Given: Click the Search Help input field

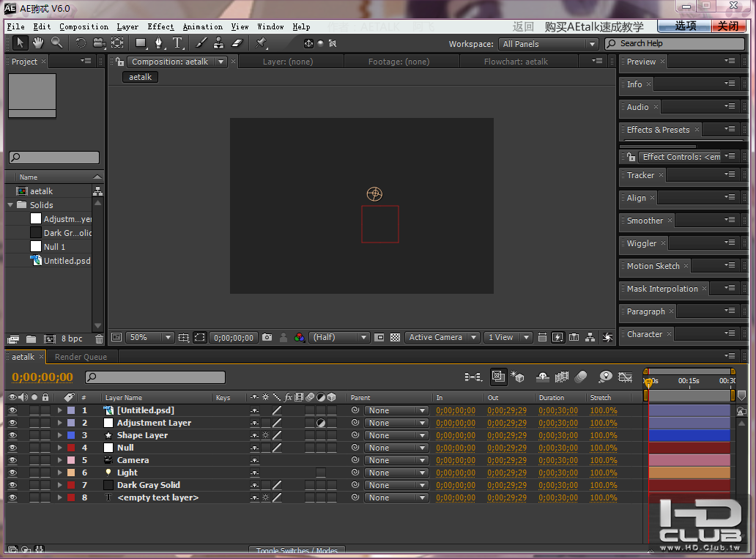Looking at the screenshot, I should (x=675, y=43).
